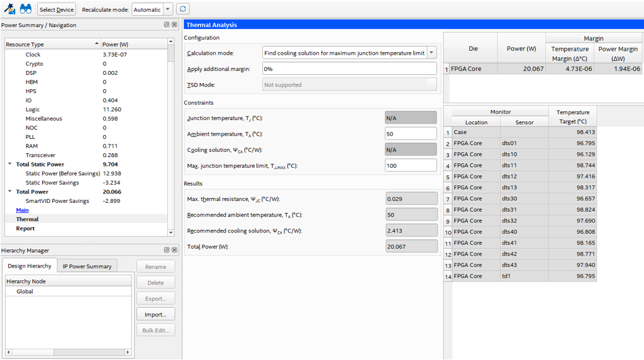
Task: Close the Hierarchy Manager panel
Action: point(174,250)
